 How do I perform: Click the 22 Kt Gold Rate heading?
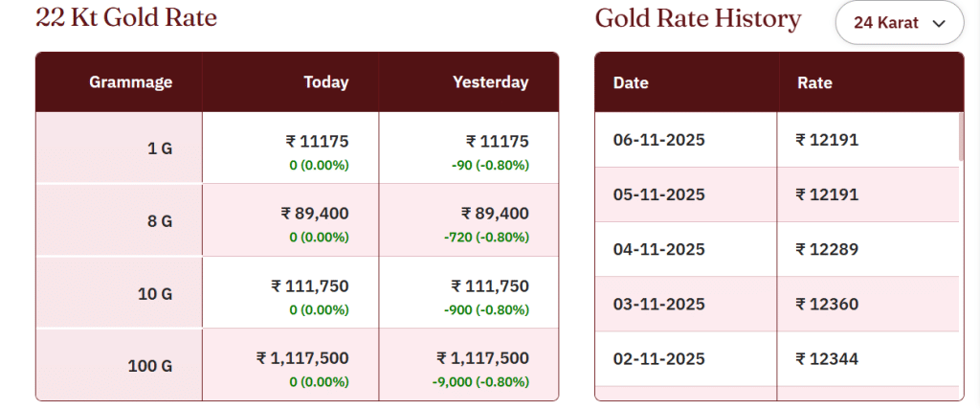[x=126, y=18]
